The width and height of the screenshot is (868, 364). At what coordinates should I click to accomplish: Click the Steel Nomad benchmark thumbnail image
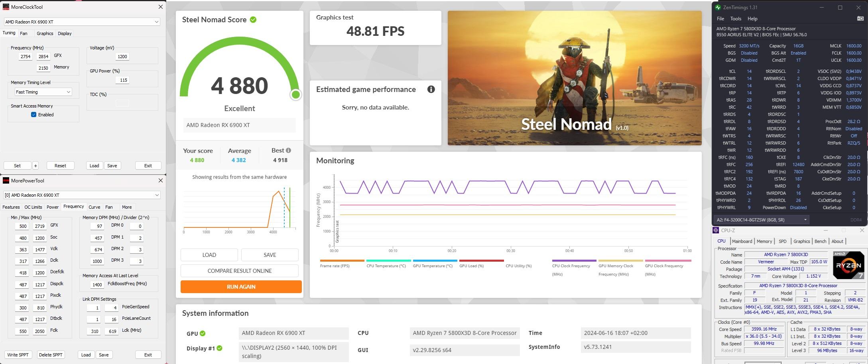(575, 78)
